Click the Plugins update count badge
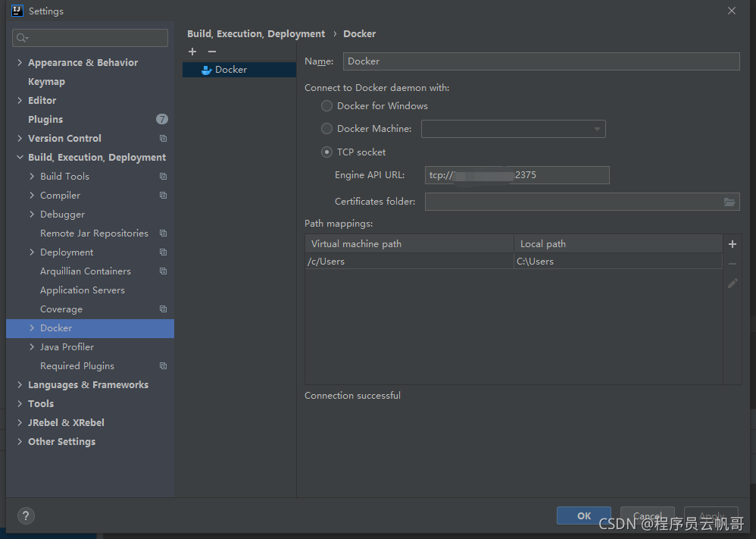The width and height of the screenshot is (756, 539). (x=162, y=119)
